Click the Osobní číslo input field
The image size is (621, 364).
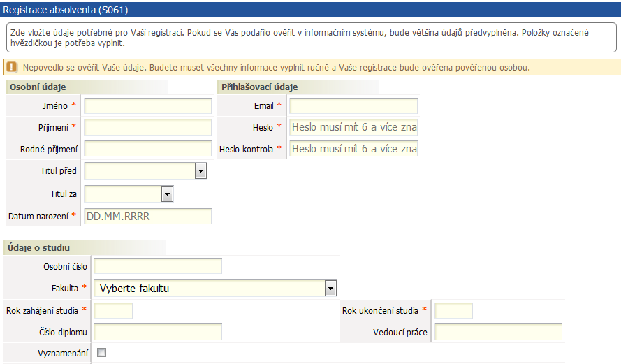(158, 266)
